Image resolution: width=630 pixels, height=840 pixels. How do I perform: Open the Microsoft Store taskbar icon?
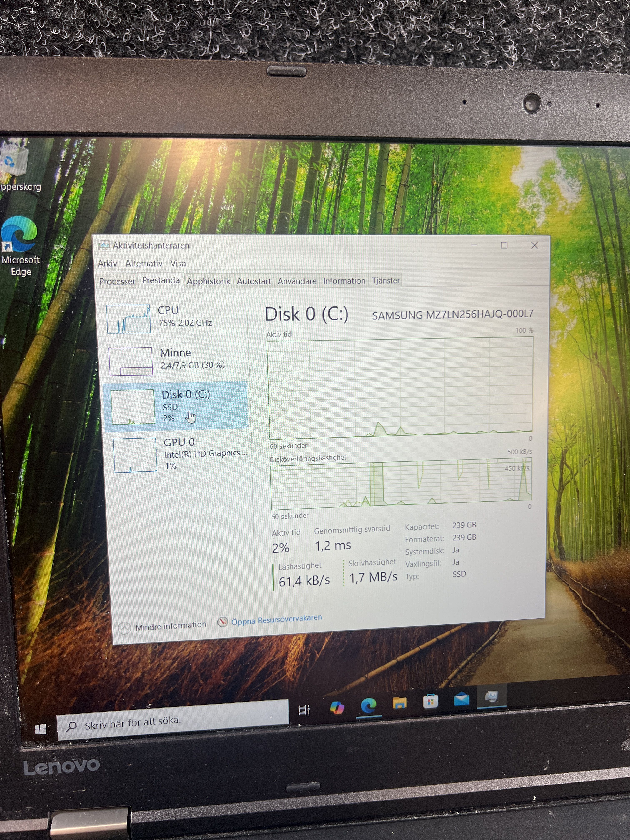tap(430, 701)
